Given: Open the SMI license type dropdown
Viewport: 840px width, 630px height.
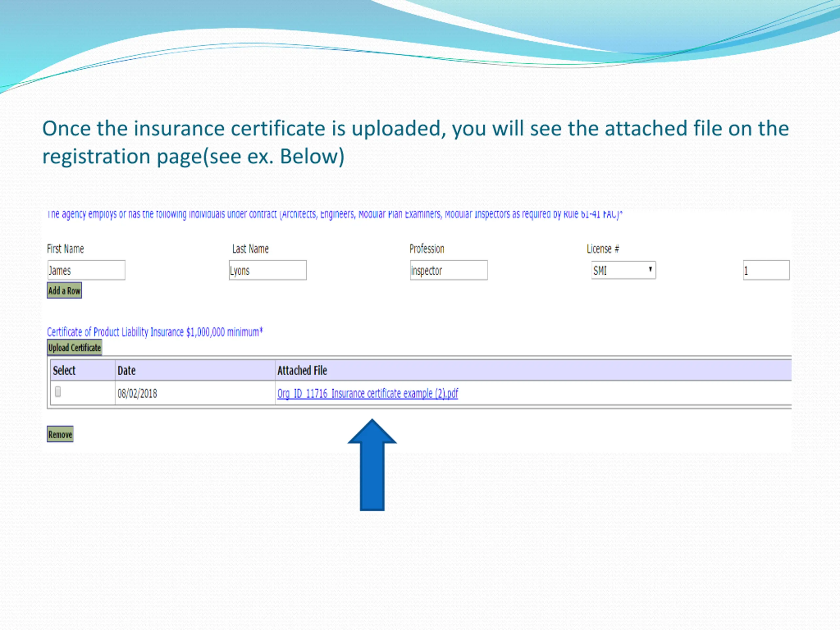Looking at the screenshot, I should [623, 270].
